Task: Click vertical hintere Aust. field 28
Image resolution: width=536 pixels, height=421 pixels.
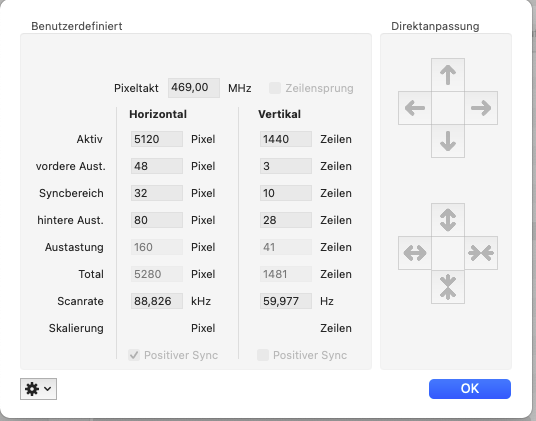Action: pos(286,220)
